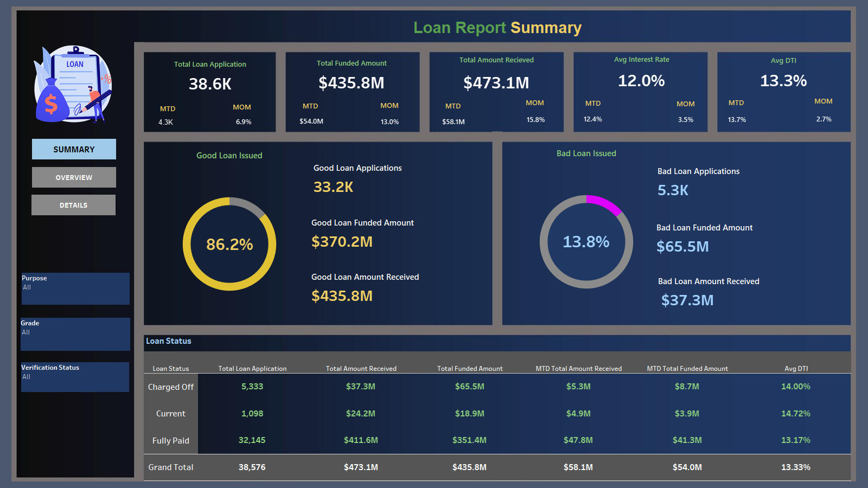Click the Avg DTI column header

click(x=796, y=369)
